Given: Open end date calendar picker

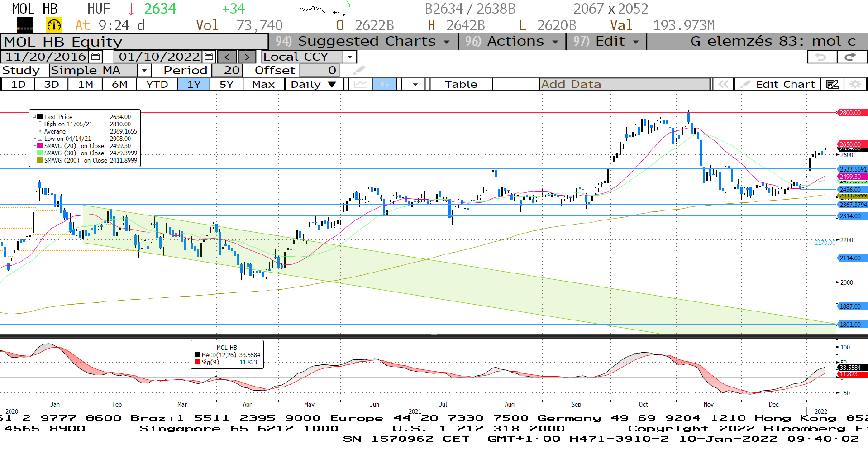Looking at the screenshot, I should [x=209, y=57].
